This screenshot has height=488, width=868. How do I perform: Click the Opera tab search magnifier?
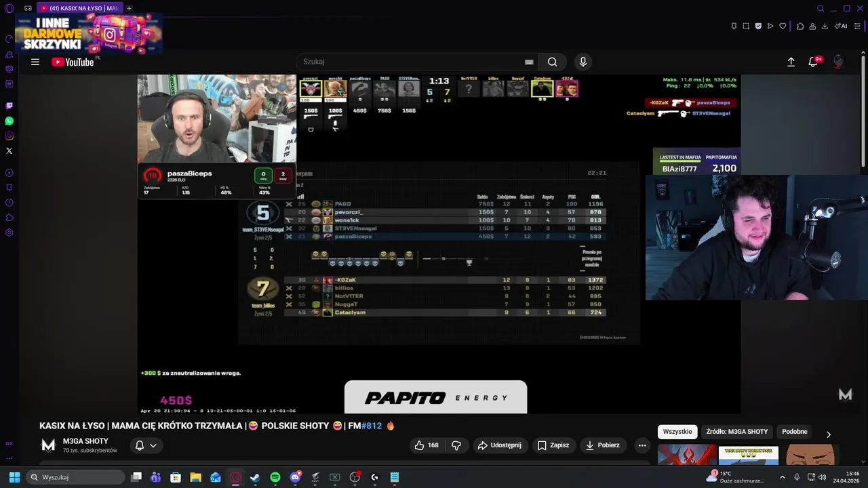[x=821, y=8]
